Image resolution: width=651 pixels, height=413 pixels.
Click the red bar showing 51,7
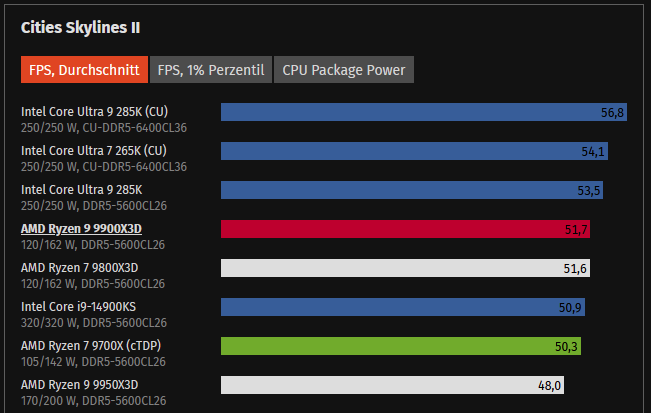[x=405, y=229]
